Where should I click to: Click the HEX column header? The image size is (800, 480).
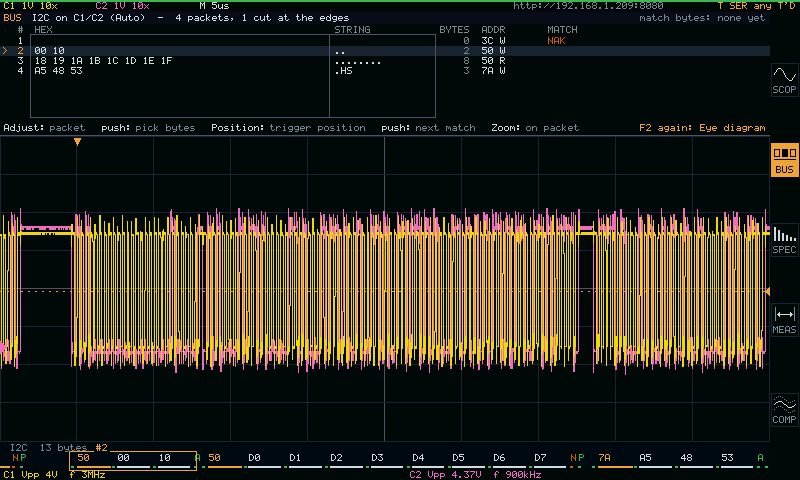coord(43,30)
